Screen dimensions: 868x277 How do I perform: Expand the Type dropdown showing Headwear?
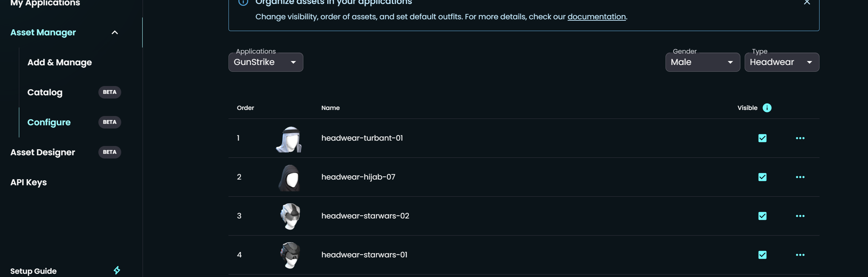pos(781,62)
